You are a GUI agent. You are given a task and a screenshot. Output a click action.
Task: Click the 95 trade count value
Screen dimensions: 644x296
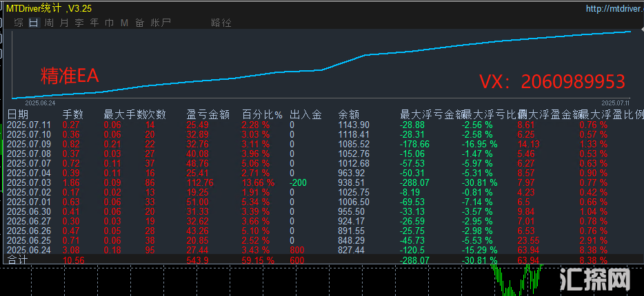click(x=150, y=250)
